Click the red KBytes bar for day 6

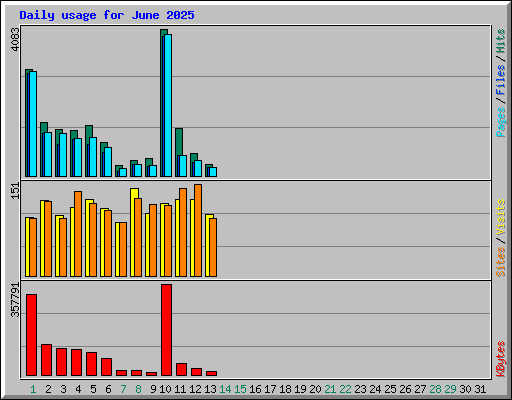(x=106, y=367)
